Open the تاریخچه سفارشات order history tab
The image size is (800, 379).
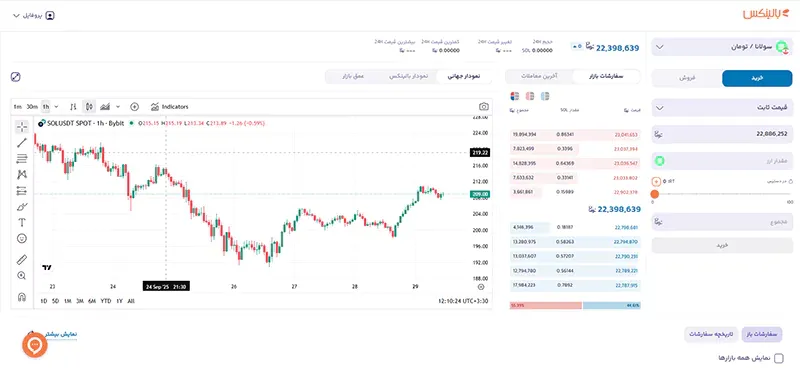(711, 334)
